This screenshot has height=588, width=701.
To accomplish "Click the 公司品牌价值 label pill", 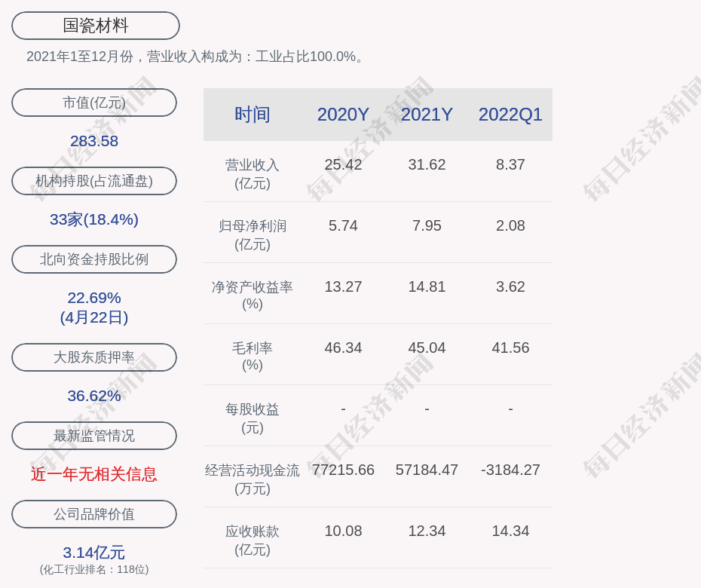I will point(94,514).
